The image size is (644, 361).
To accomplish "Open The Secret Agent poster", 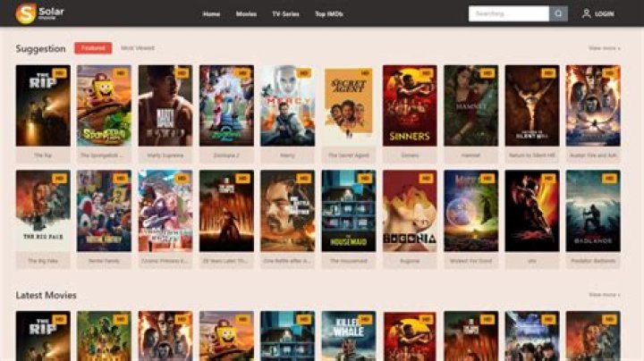I will pos(348,105).
